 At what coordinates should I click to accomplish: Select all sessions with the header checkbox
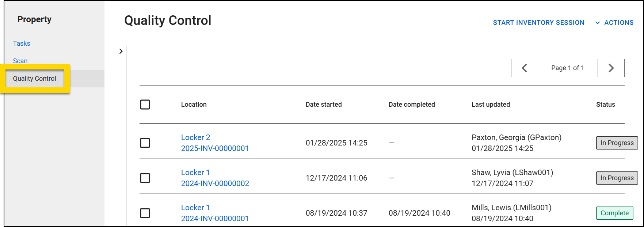145,105
